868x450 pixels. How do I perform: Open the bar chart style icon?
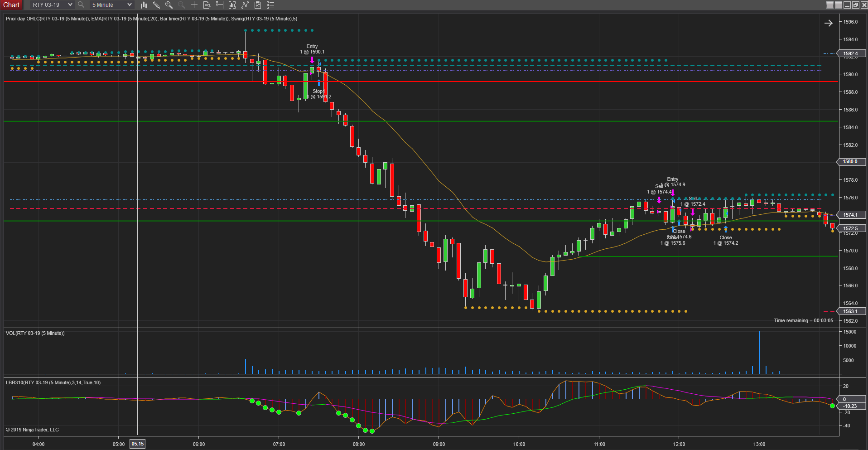[x=144, y=5]
